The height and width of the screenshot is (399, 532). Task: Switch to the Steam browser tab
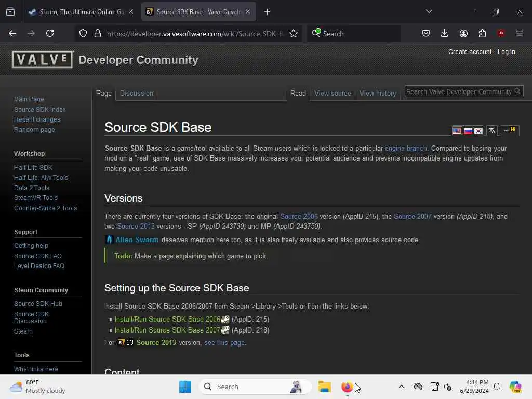coord(80,11)
